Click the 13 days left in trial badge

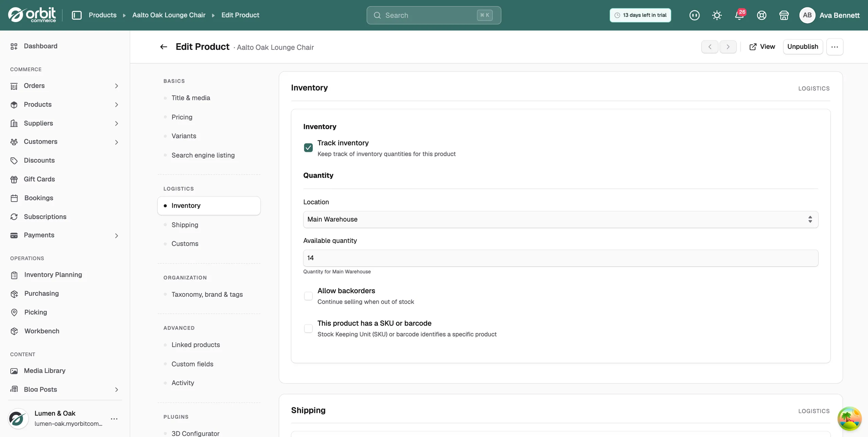click(640, 15)
